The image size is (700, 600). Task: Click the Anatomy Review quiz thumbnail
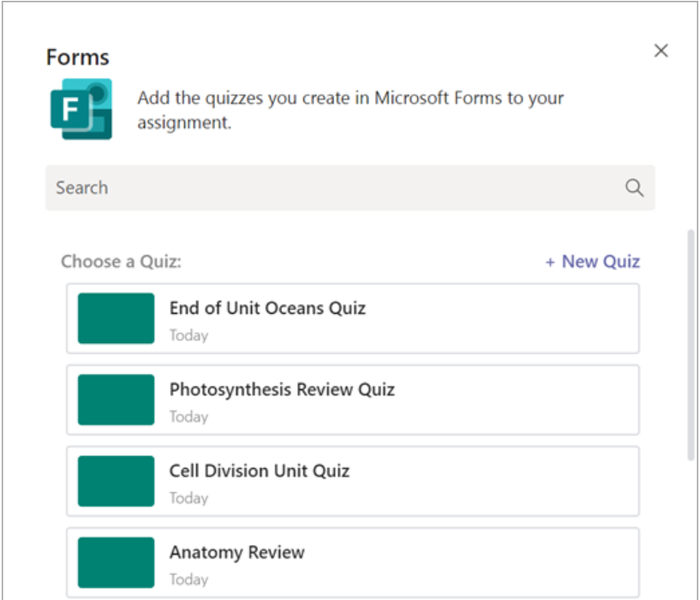116,561
